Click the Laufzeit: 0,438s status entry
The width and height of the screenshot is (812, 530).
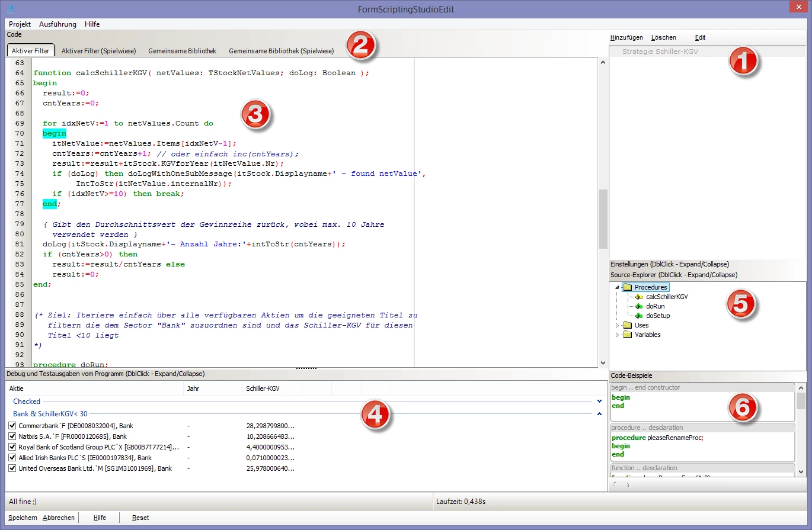tap(461, 502)
